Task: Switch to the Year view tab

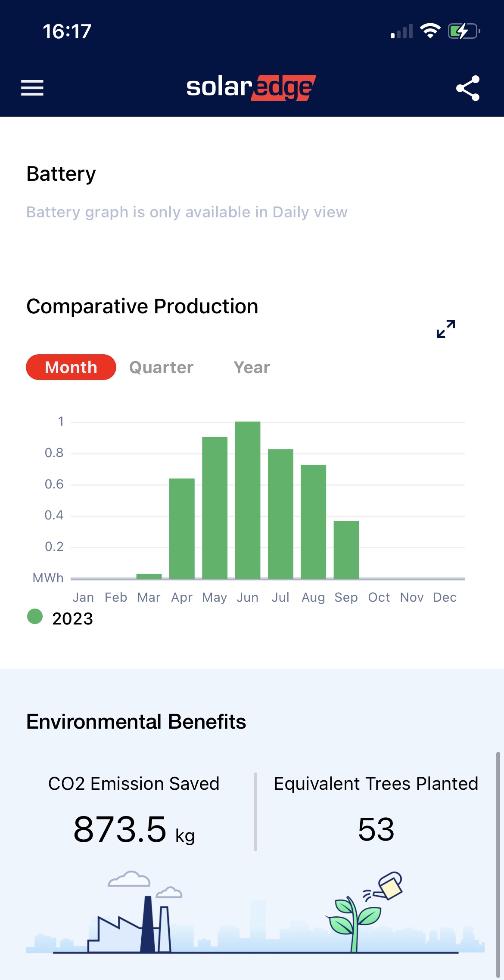Action: pos(252,368)
